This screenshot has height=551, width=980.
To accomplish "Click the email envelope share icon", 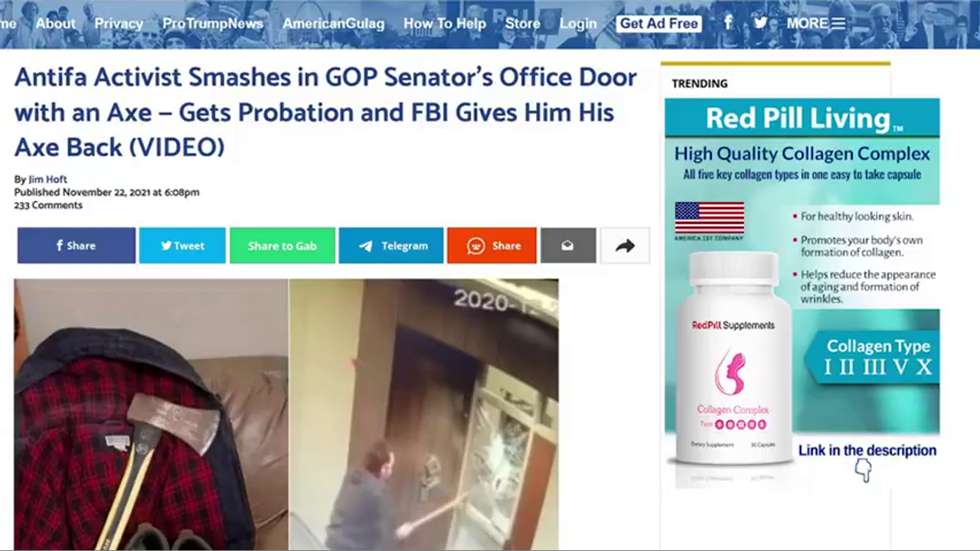I will click(x=568, y=246).
